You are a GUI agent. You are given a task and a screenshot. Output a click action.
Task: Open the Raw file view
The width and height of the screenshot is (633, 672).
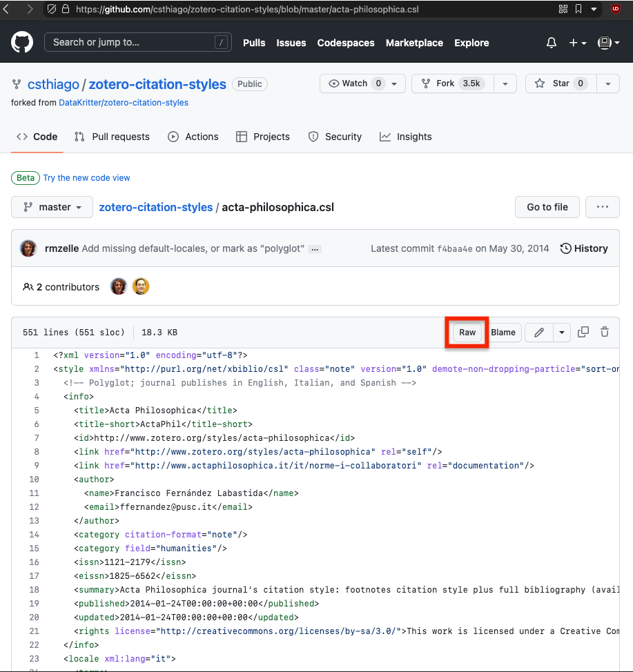click(x=467, y=332)
